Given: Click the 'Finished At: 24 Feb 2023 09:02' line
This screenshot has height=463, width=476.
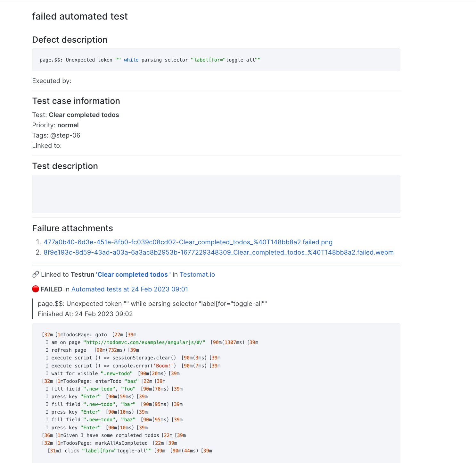Looking at the screenshot, I should click(85, 314).
